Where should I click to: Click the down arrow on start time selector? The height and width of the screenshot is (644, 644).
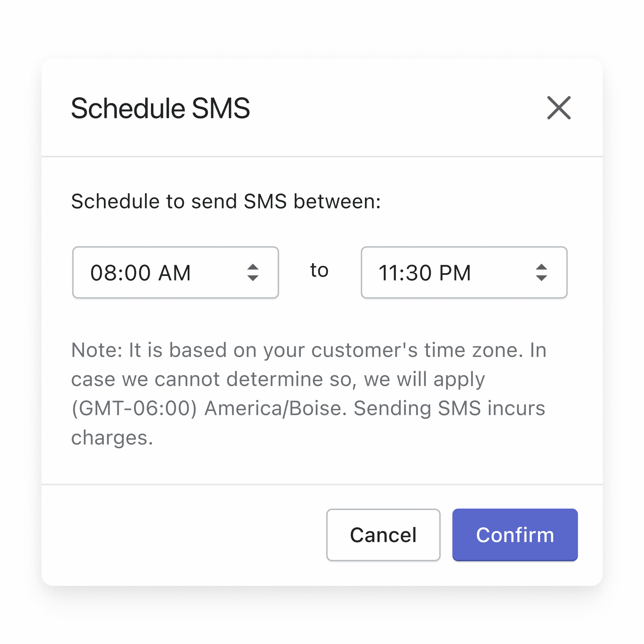pos(253,278)
